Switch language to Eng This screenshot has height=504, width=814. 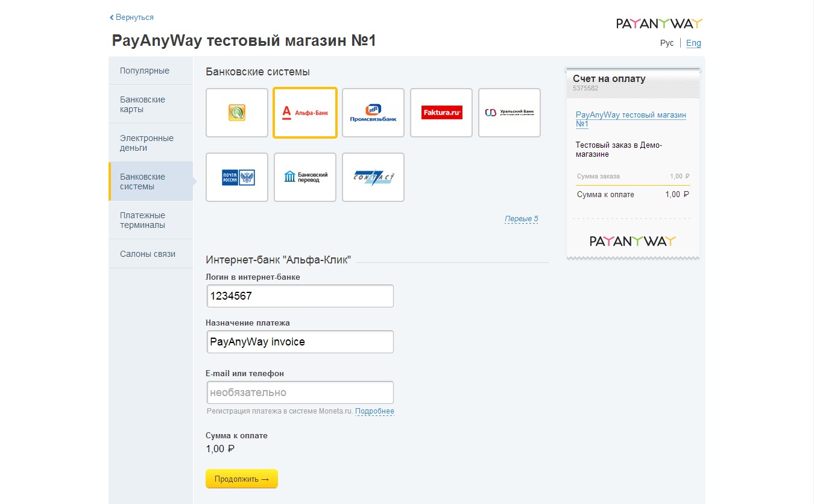(x=693, y=43)
